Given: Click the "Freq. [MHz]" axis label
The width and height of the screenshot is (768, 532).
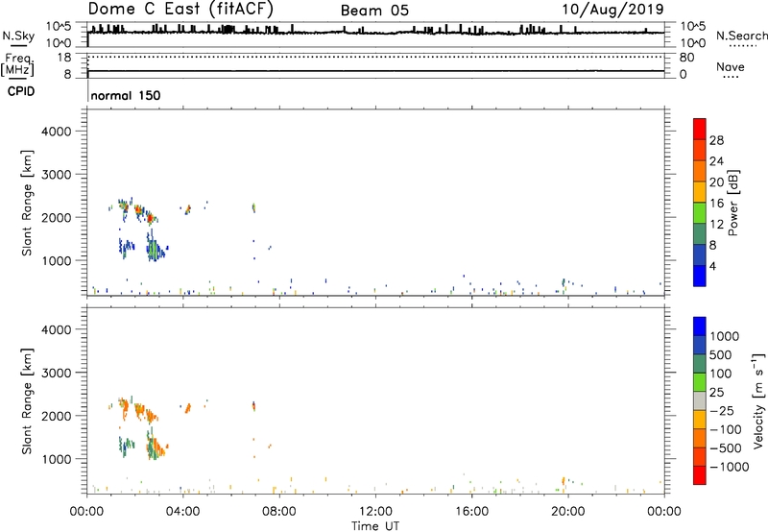Looking at the screenshot, I should click(18, 64).
